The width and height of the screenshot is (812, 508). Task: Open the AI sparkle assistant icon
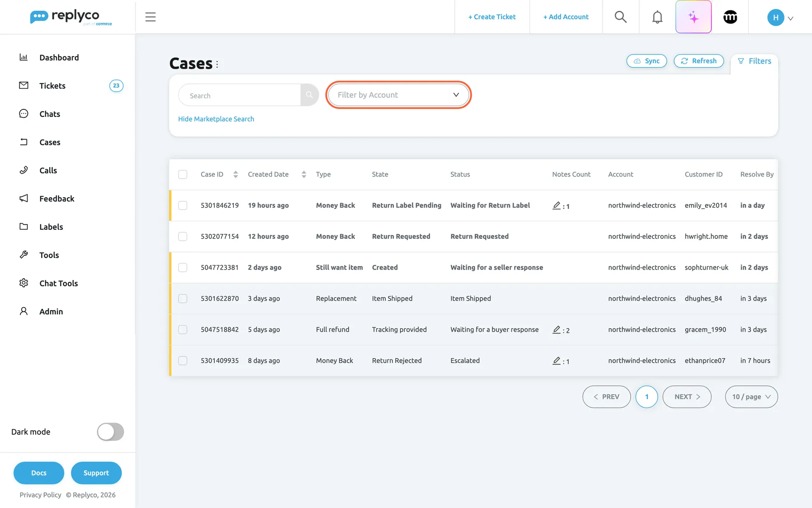693,17
